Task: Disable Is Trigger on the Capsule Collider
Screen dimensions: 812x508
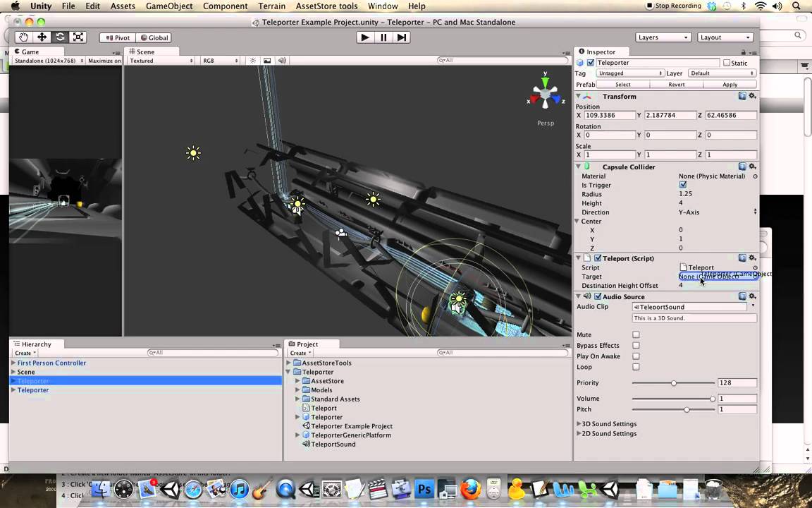Action: 682,184
